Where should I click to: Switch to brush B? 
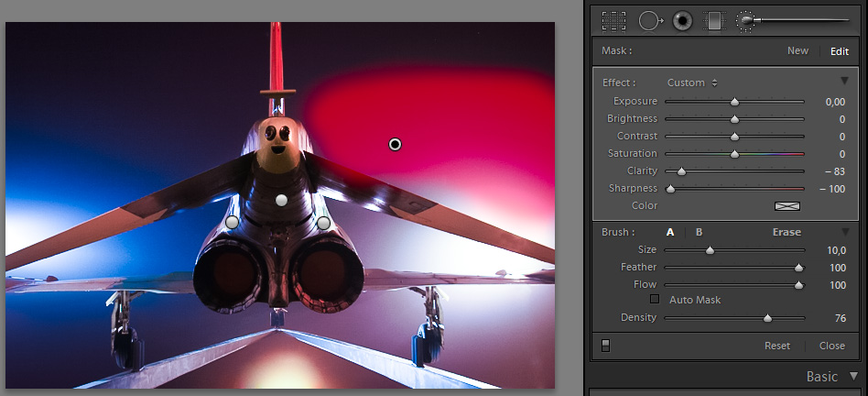coord(699,232)
